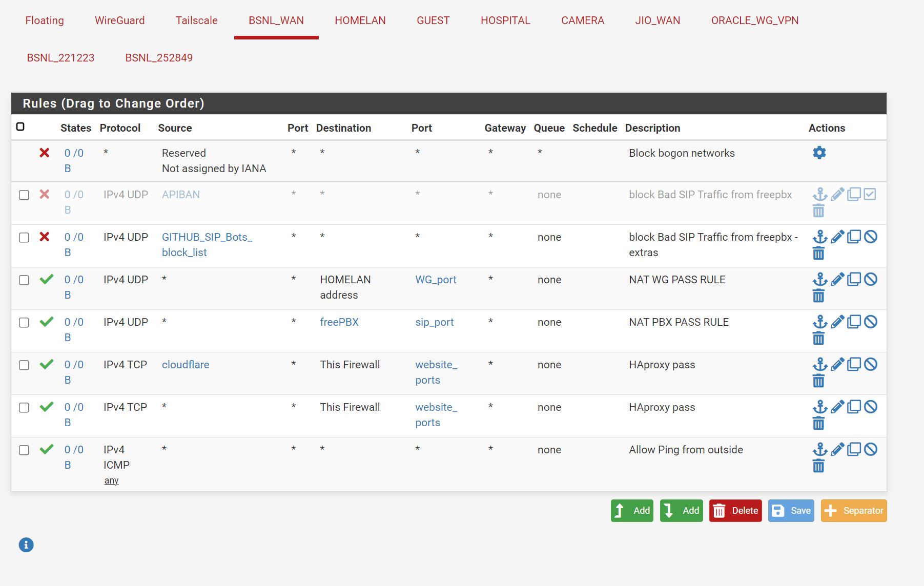Screen dimensions: 924x586
Task: Toggle the select-all checkbox in the table header
Action: coord(21,125)
